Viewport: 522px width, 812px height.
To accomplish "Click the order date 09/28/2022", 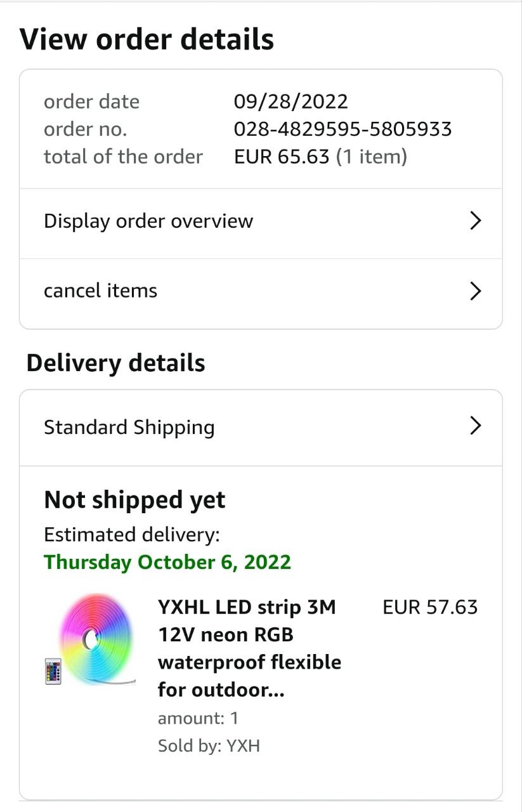I will (290, 101).
